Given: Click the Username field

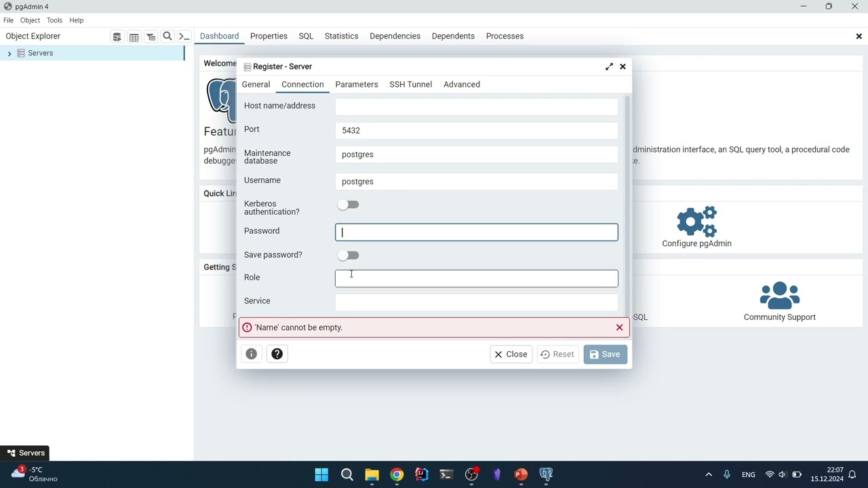Looking at the screenshot, I should tap(477, 182).
